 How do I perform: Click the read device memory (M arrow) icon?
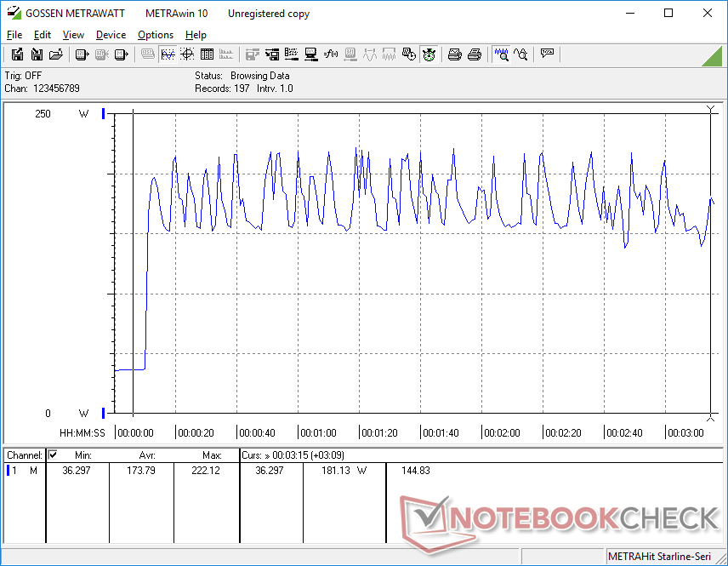[x=121, y=54]
